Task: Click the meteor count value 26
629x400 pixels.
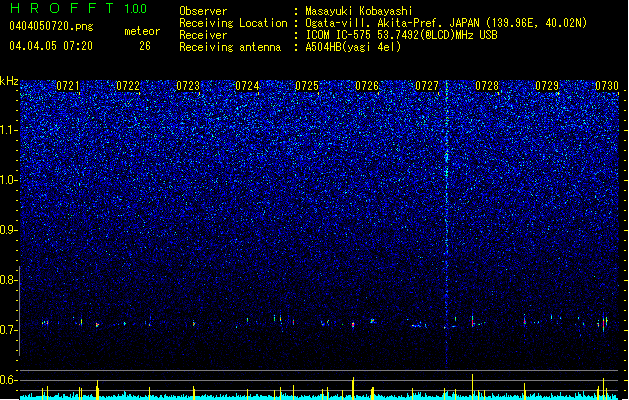Action: click(x=145, y=46)
